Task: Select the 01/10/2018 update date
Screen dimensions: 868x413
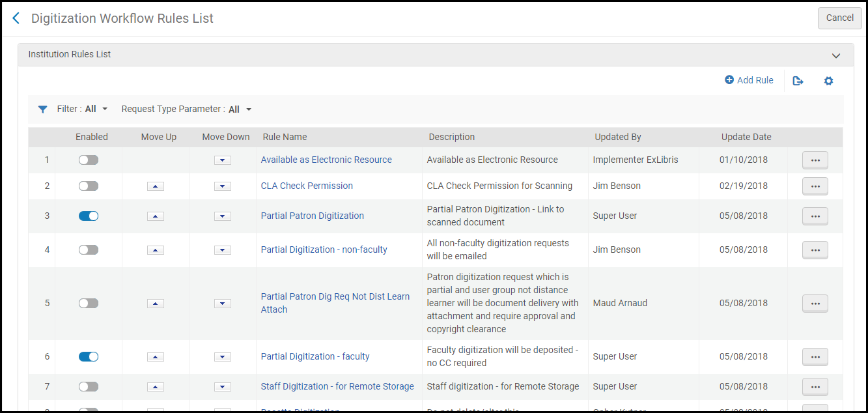Action: pos(744,160)
